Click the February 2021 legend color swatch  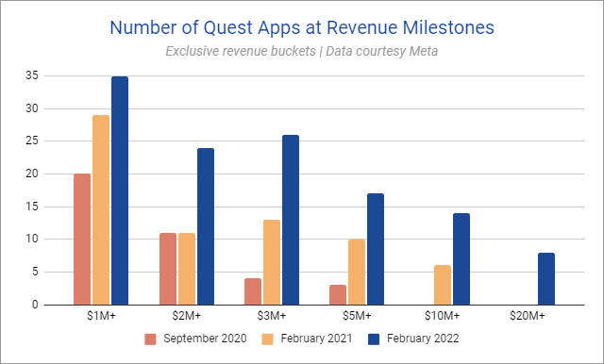267,339
